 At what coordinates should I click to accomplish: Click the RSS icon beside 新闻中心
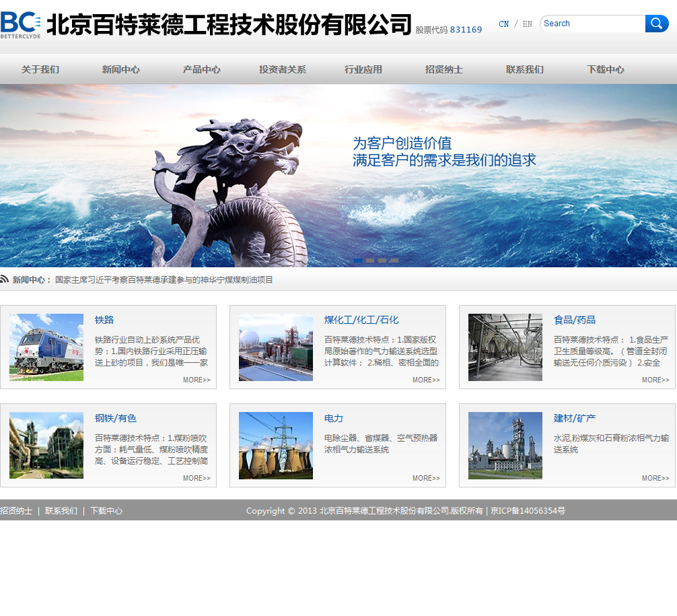click(x=4, y=279)
